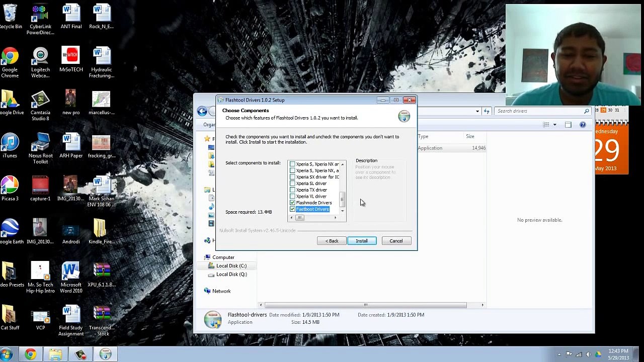Select Local Disk (C:) in navigation pane
The width and height of the screenshot is (644, 362).
coord(231,266)
